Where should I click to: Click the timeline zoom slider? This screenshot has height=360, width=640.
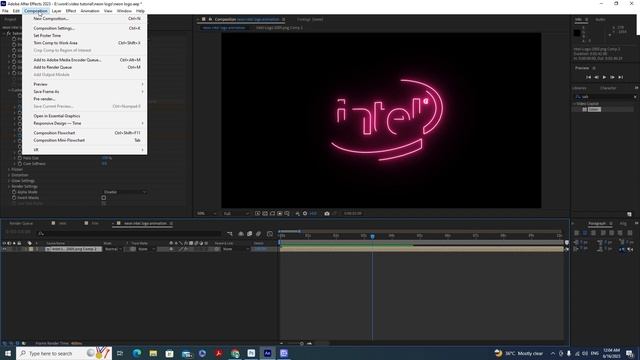302,344
